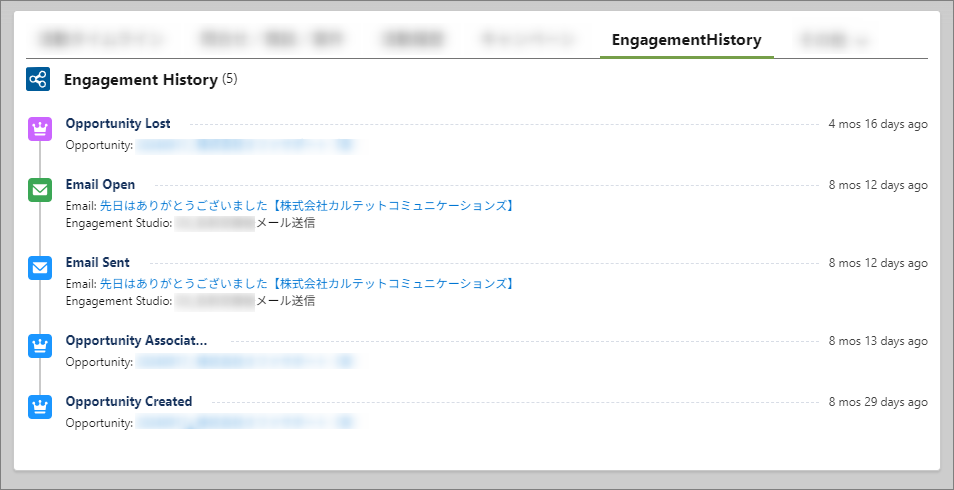Click the purple crown icon for Opportunity Lost
Image resolution: width=954 pixels, height=490 pixels.
coord(40,129)
